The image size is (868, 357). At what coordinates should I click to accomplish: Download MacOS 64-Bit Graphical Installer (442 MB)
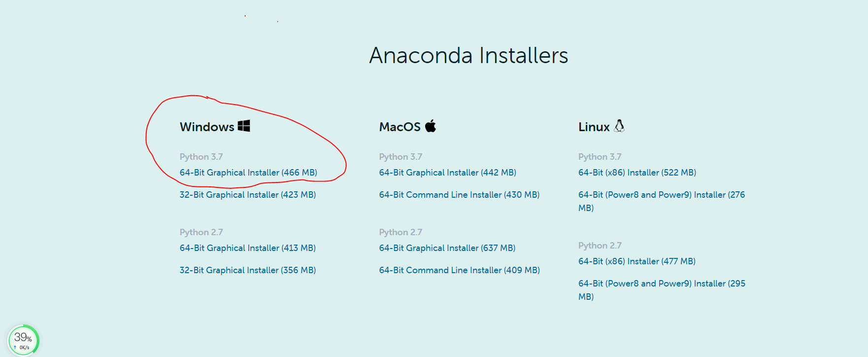[x=447, y=173]
